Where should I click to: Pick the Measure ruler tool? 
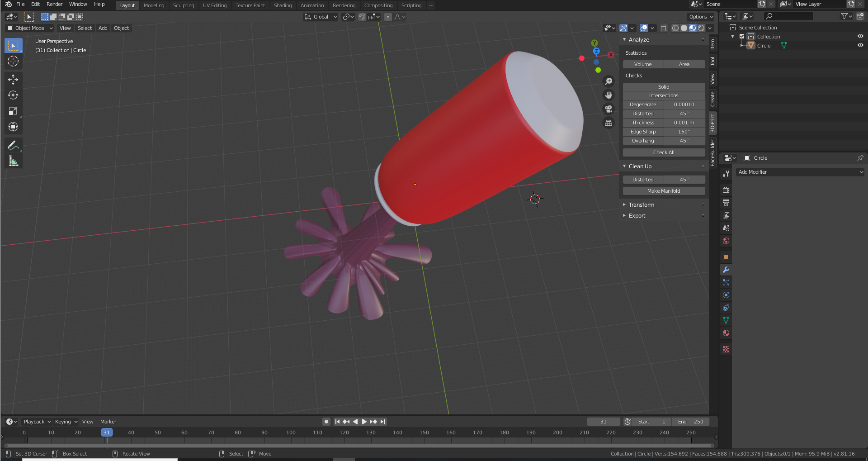click(13, 162)
